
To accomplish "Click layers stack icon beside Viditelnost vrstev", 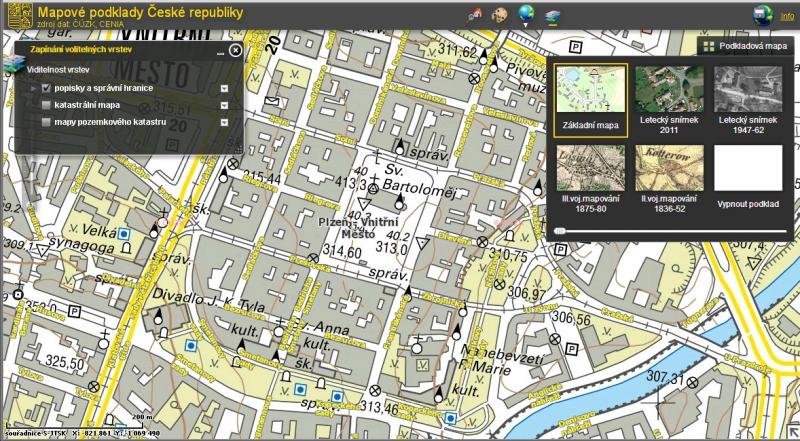I will (11, 70).
